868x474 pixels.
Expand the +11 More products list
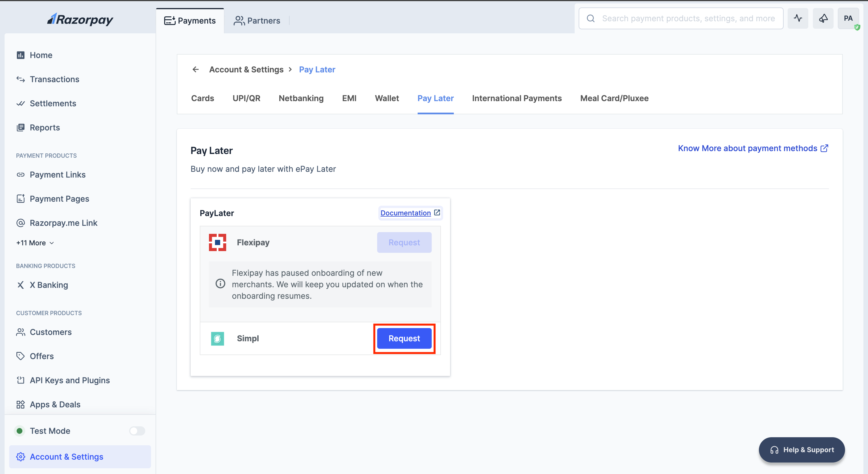[35, 243]
